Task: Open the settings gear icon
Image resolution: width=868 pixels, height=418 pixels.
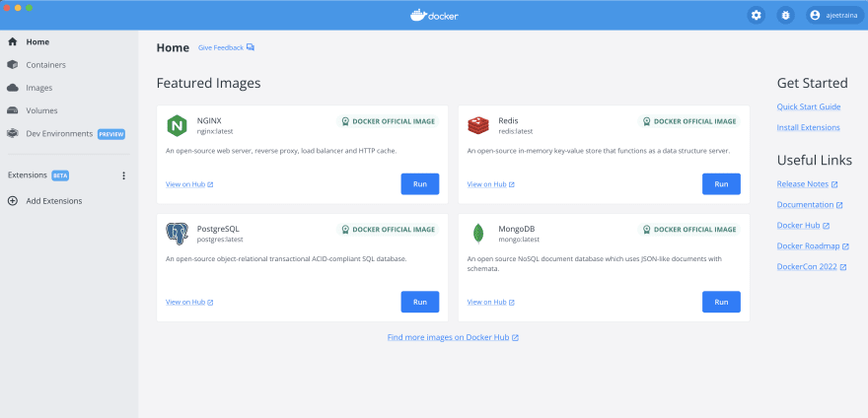Action: pyautogui.click(x=757, y=16)
